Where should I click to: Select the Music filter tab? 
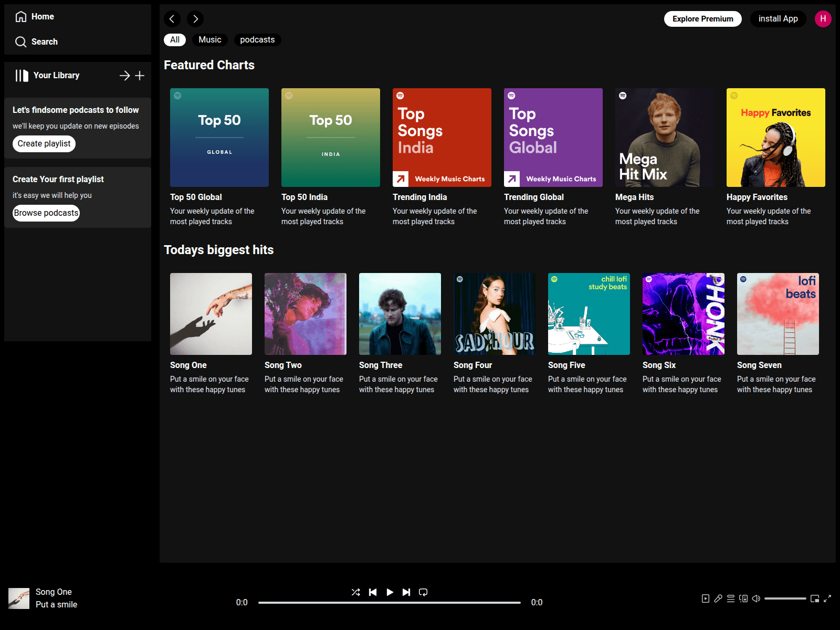coord(210,40)
